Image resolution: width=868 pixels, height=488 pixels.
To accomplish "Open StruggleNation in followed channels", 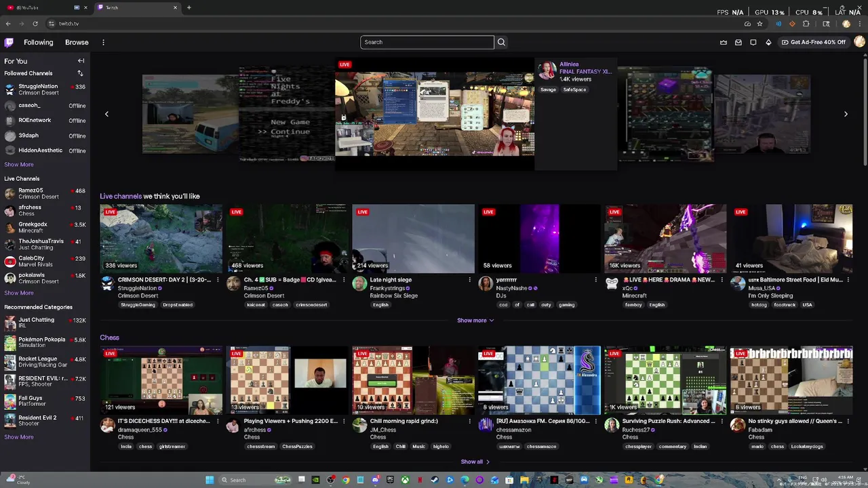I will (x=45, y=89).
